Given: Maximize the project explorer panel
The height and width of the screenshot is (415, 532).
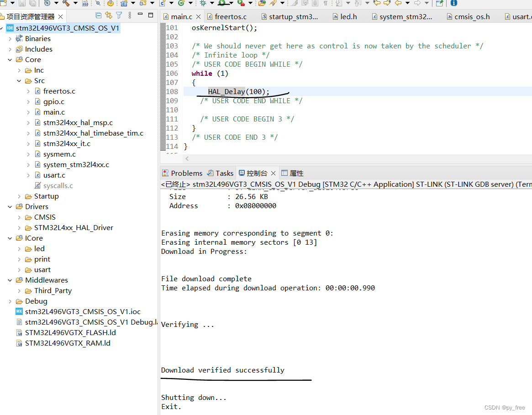Looking at the screenshot, I should click(151, 16).
